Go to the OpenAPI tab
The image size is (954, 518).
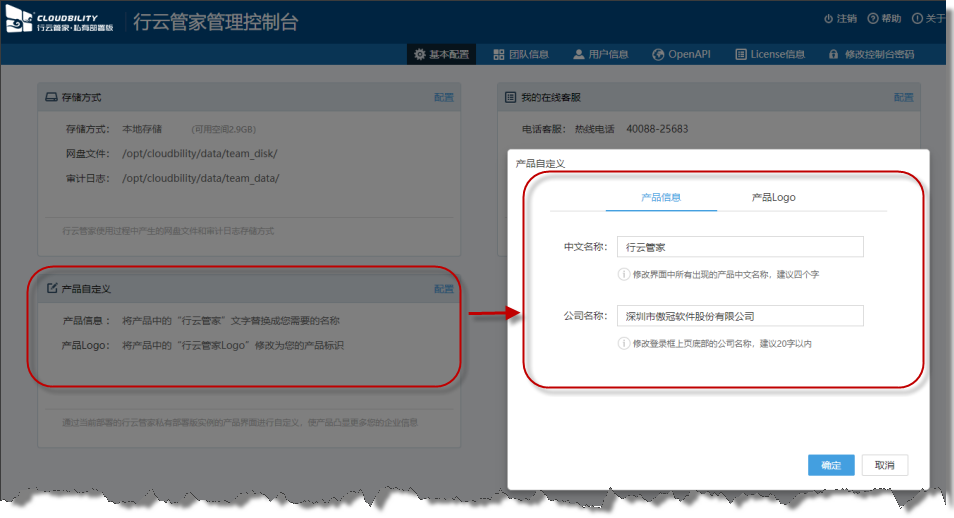point(681,55)
